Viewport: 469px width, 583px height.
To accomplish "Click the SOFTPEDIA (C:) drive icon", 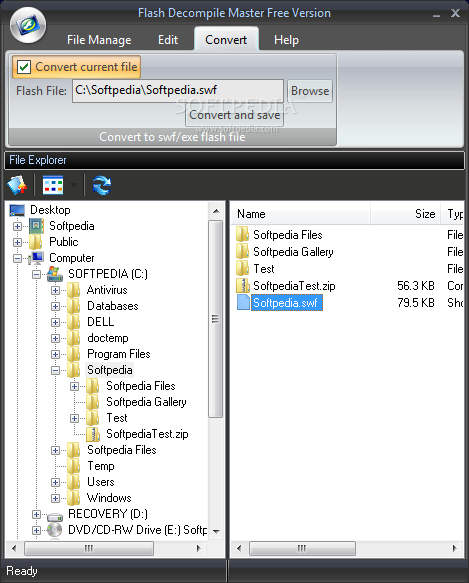I will coord(55,274).
